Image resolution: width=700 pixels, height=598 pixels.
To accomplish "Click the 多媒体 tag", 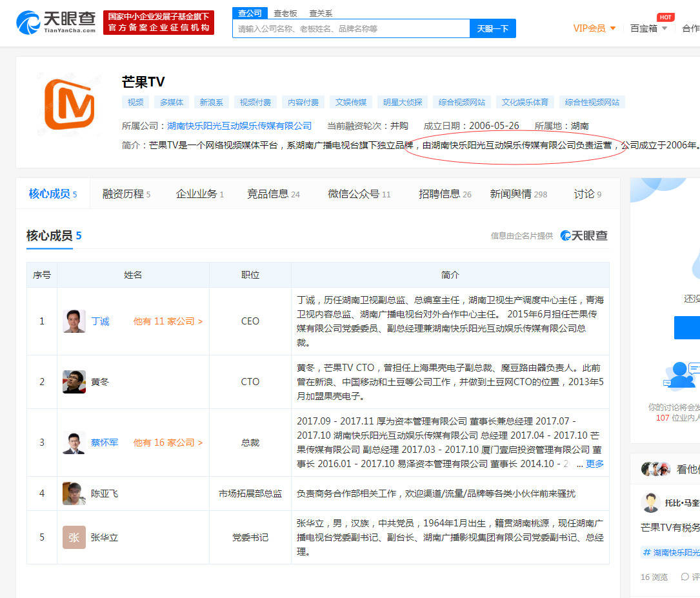I will click(172, 102).
